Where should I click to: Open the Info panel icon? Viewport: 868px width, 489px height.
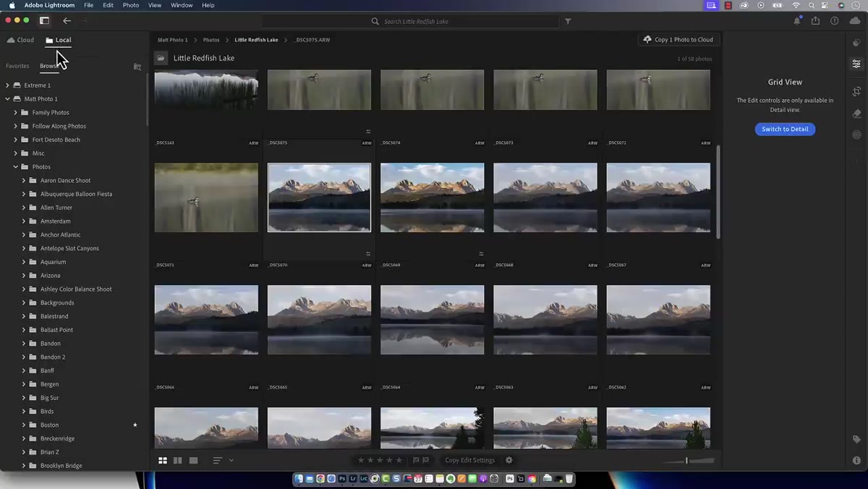click(856, 460)
